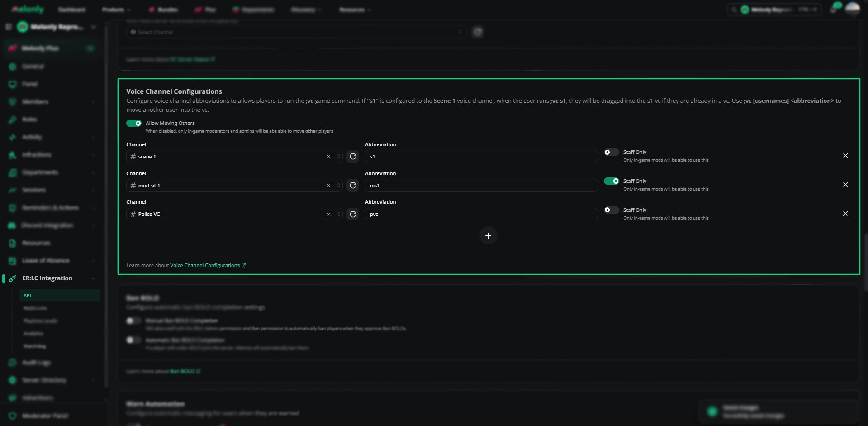
Task: Open the Melonly Plus sidebar entry
Action: 52,48
